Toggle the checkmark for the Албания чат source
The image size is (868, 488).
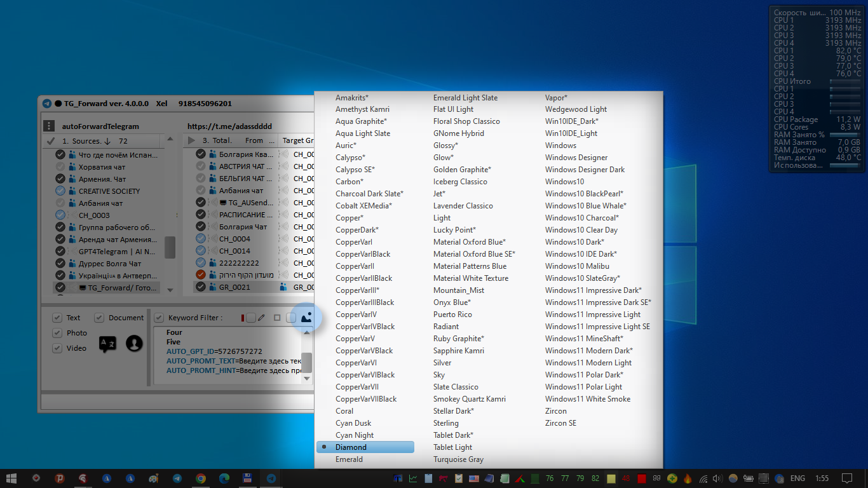click(x=60, y=203)
